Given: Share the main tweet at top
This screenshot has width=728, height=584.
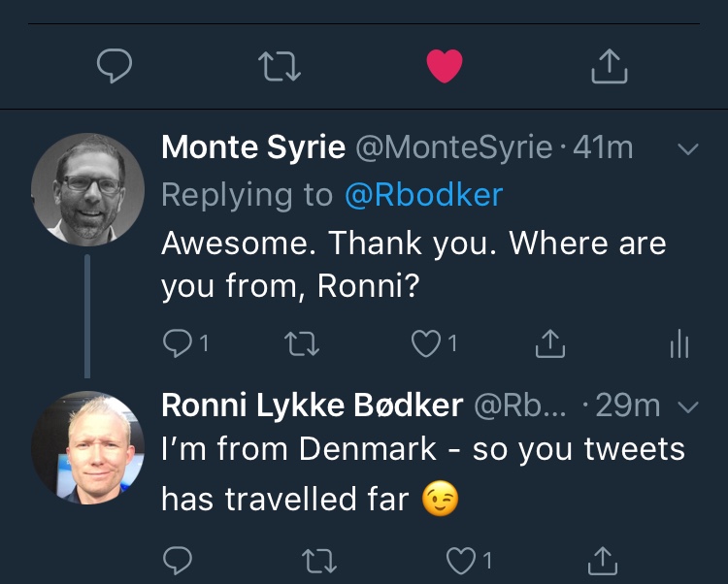Looking at the screenshot, I should click(610, 66).
